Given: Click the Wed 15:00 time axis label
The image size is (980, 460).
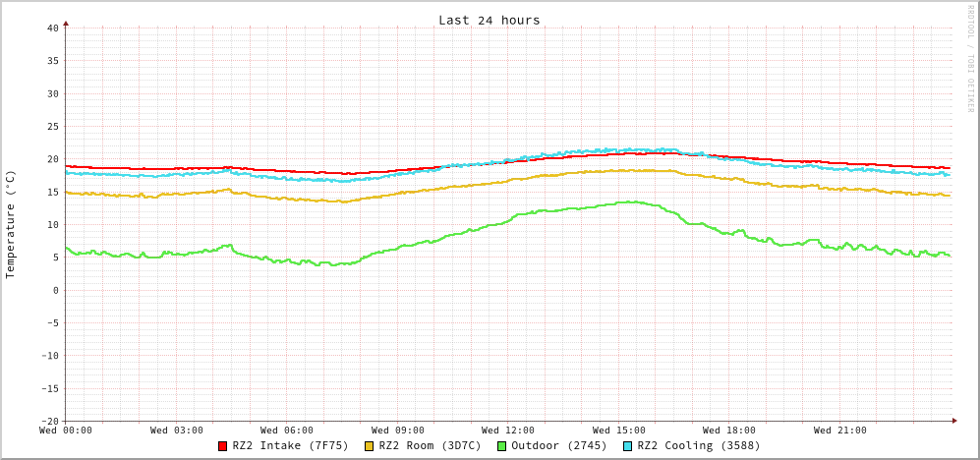Looking at the screenshot, I should 619,431.
